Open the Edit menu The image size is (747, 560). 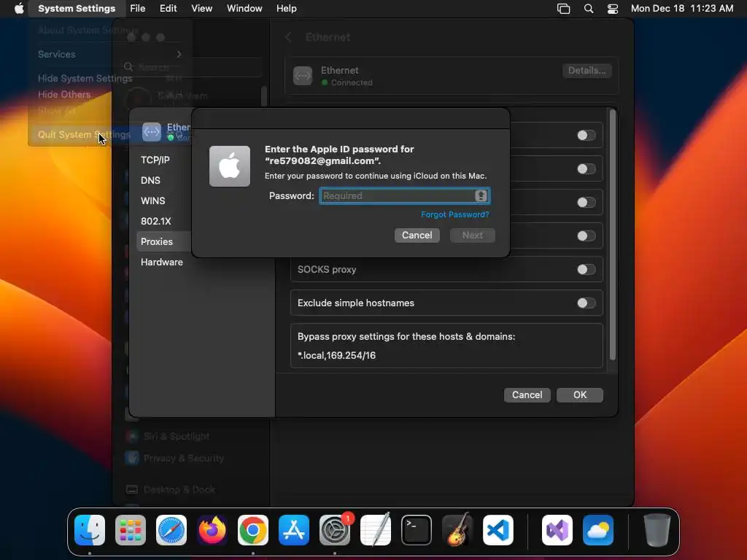coord(169,9)
